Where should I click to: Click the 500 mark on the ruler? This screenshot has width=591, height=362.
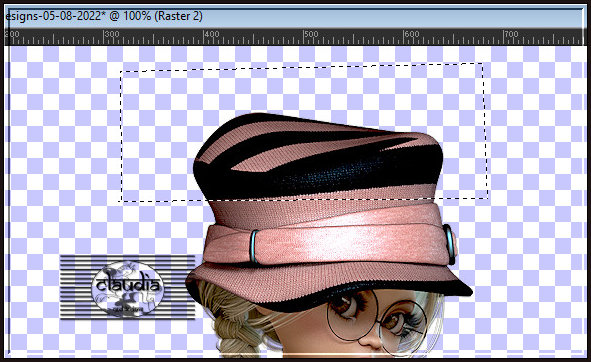(x=311, y=34)
